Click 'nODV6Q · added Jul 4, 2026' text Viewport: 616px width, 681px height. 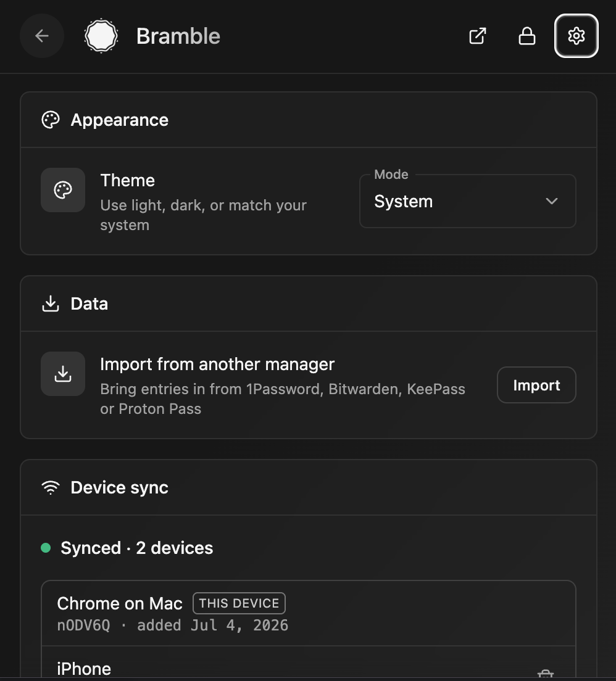coord(173,625)
